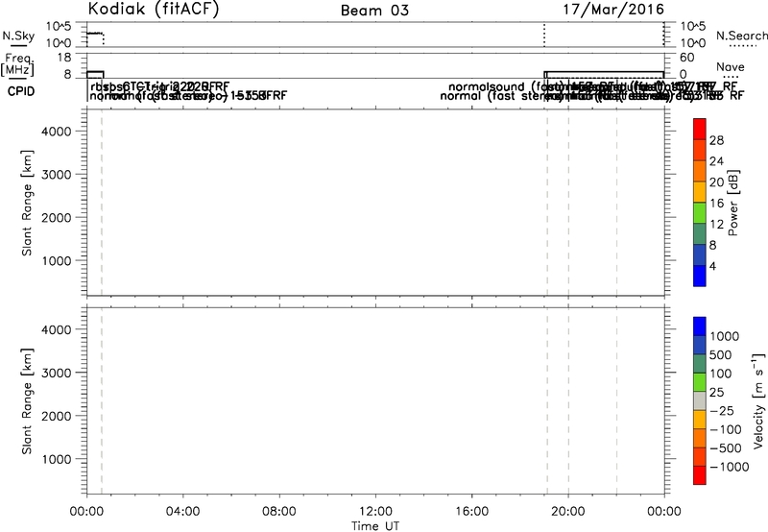Select the '12:00' time tick label
Screen dimensions: 768x532
click(x=375, y=512)
